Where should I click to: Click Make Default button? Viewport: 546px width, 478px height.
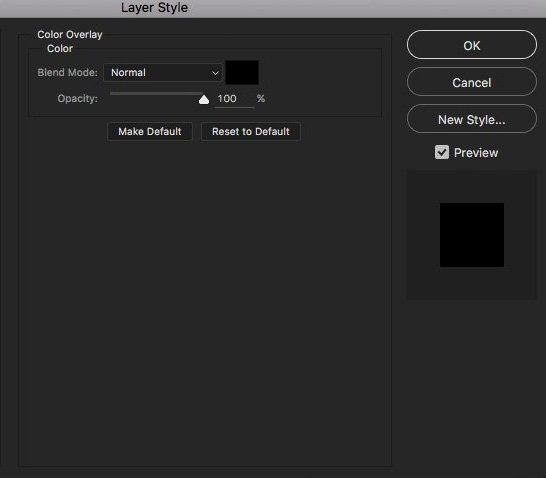[150, 131]
